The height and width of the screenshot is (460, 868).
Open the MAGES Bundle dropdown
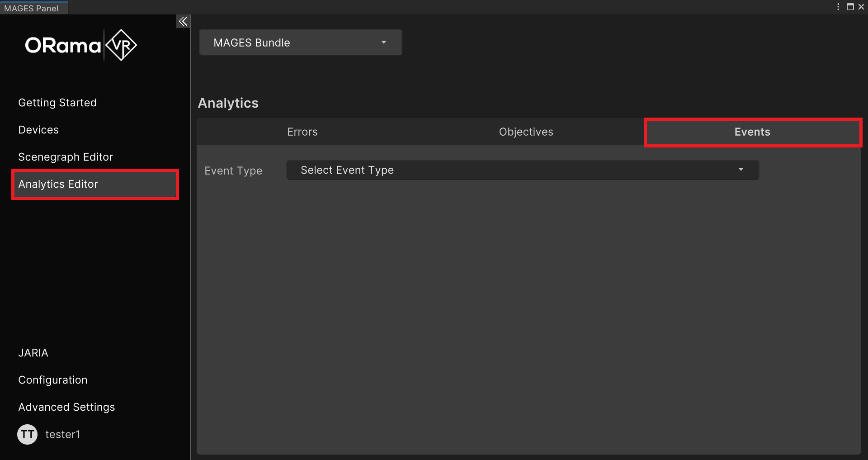click(x=300, y=43)
